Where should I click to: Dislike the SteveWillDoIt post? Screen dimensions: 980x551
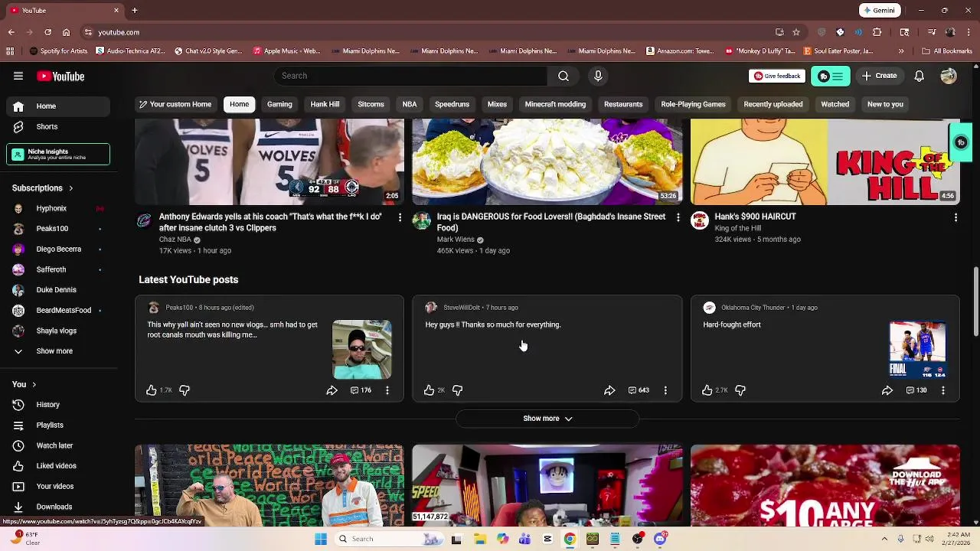coord(458,390)
